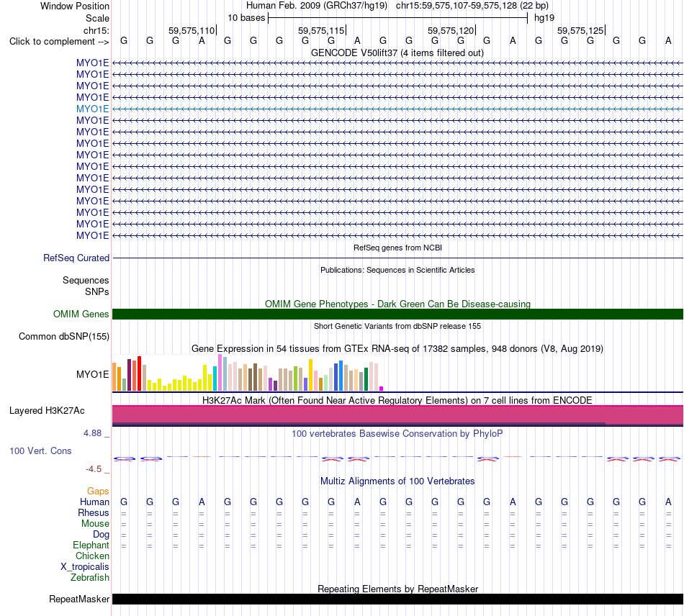
Task: Click the Scale track label
Action: pyautogui.click(x=97, y=18)
